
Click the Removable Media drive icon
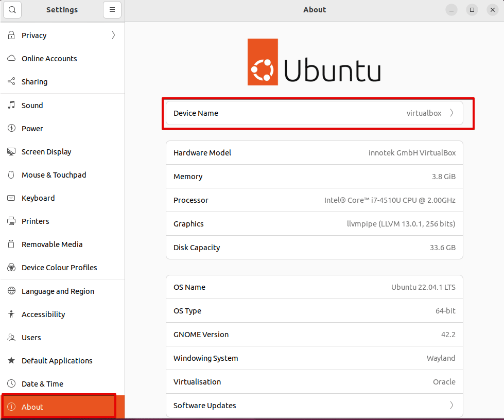(11, 244)
